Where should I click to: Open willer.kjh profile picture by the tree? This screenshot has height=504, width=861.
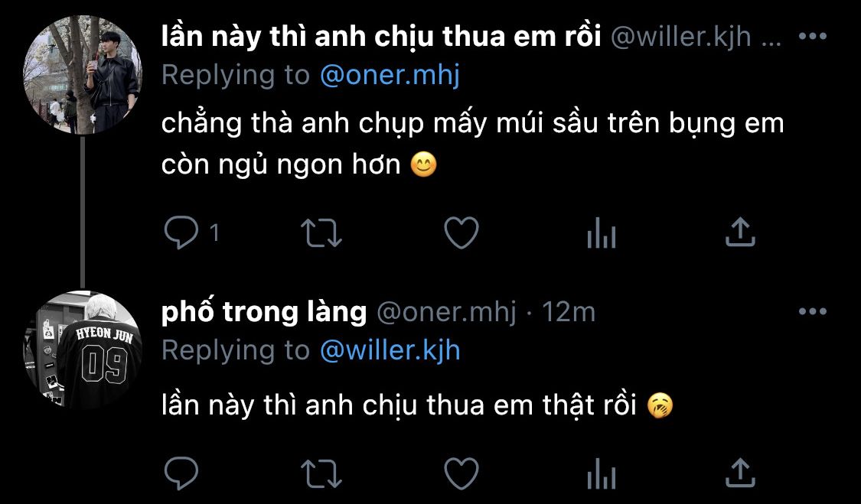pyautogui.click(x=83, y=75)
